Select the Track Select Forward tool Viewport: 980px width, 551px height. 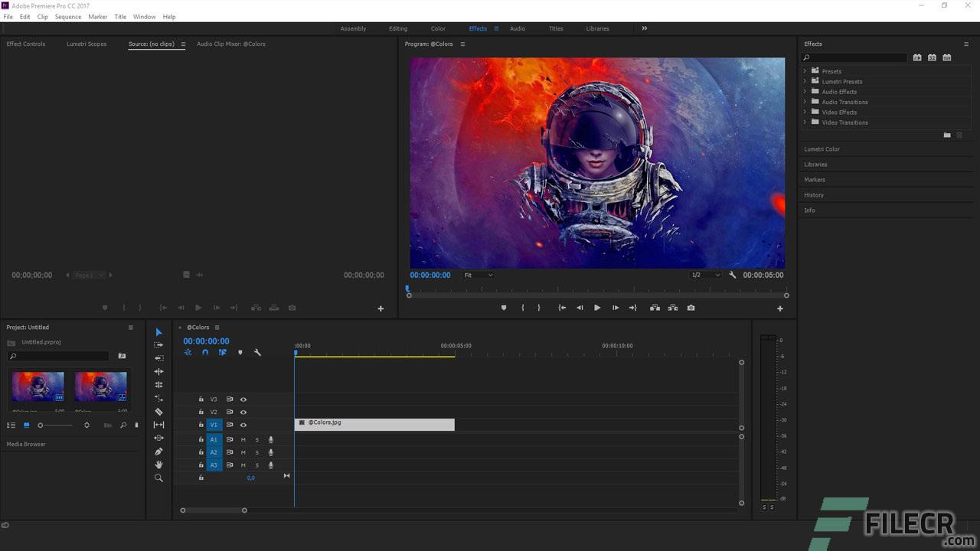[158, 344]
